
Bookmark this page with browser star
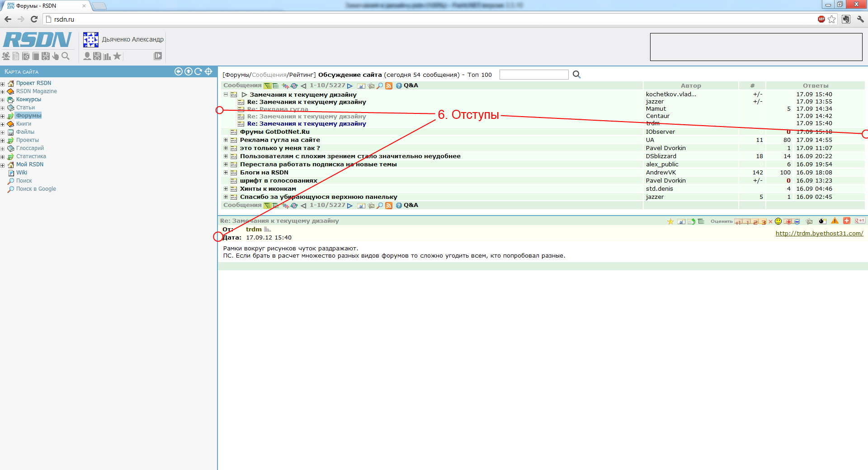pos(832,19)
